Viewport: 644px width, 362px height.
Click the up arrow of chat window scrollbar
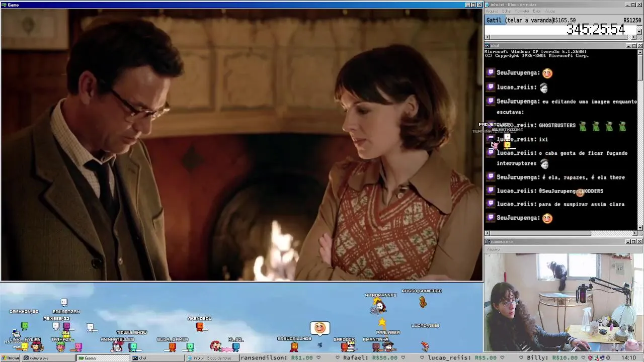point(640,52)
